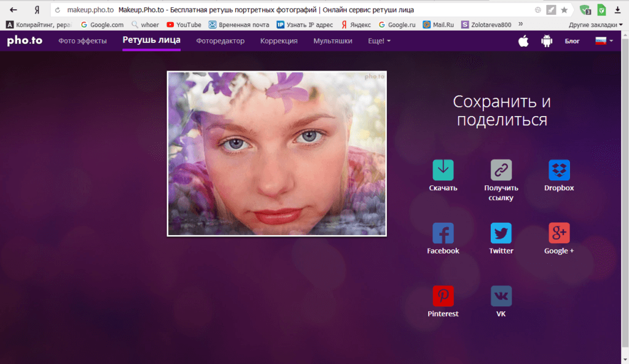The height and width of the screenshot is (364, 629).
Task: Open the Google.com bookmark
Action: [103, 25]
